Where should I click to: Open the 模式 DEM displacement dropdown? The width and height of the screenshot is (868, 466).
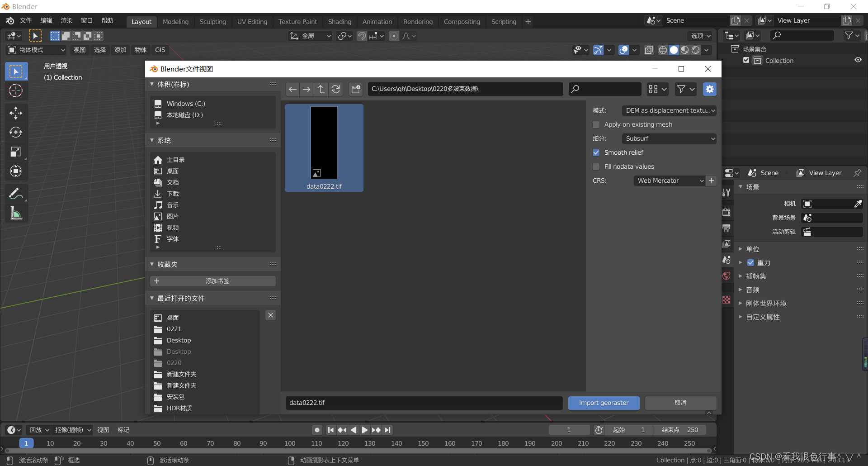(x=669, y=110)
